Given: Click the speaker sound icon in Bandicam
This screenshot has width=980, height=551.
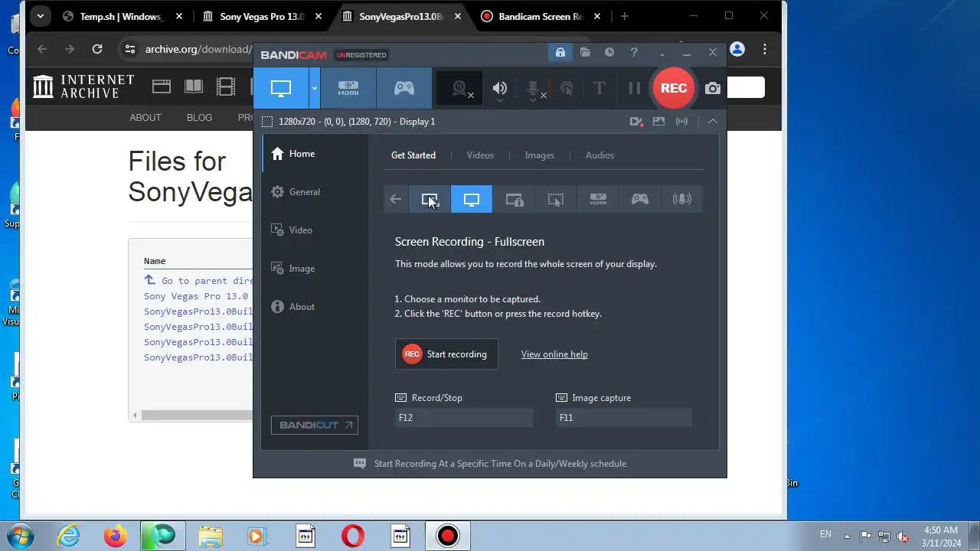Looking at the screenshot, I should click(500, 87).
